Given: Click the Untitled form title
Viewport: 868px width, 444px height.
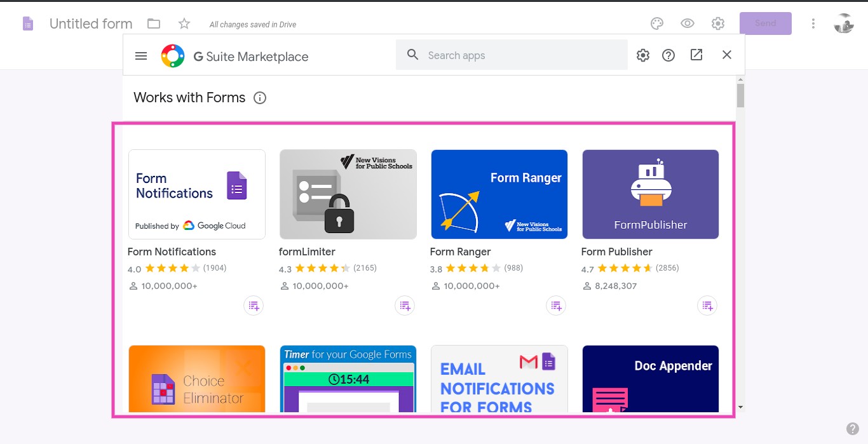Looking at the screenshot, I should [x=91, y=24].
